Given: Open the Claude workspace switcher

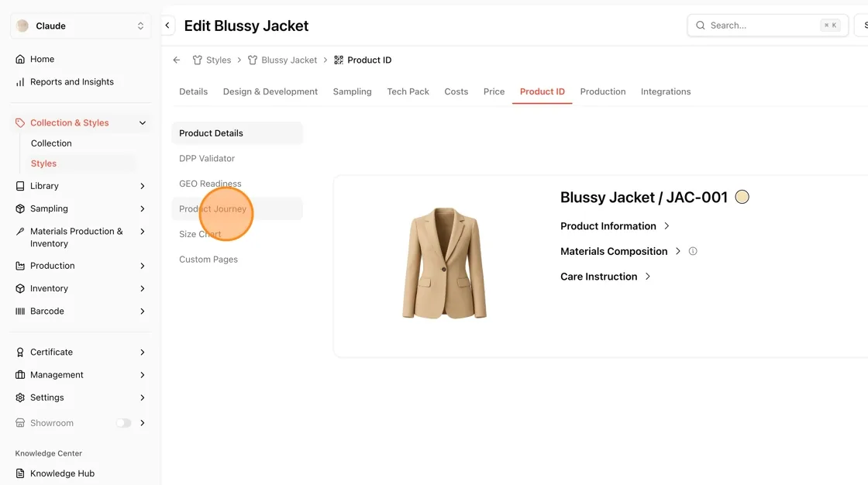Looking at the screenshot, I should (x=81, y=26).
